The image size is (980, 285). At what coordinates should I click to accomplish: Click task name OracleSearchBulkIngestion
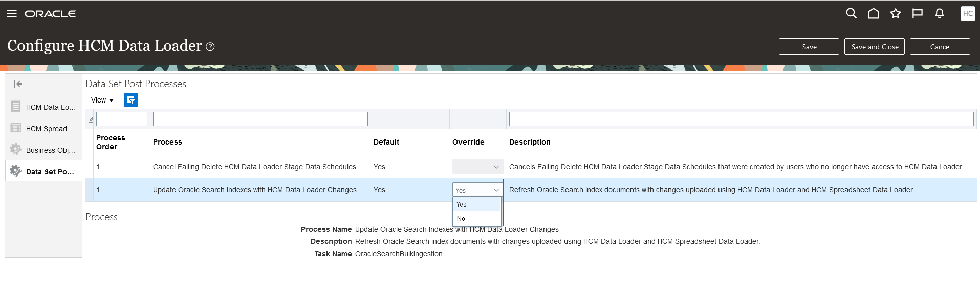[x=399, y=254]
